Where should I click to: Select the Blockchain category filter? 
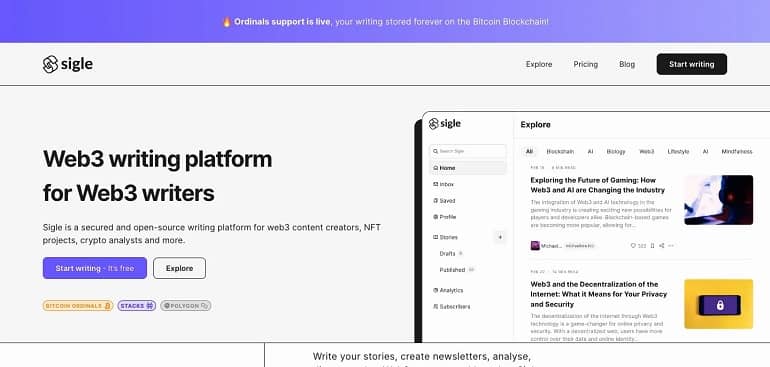560,152
